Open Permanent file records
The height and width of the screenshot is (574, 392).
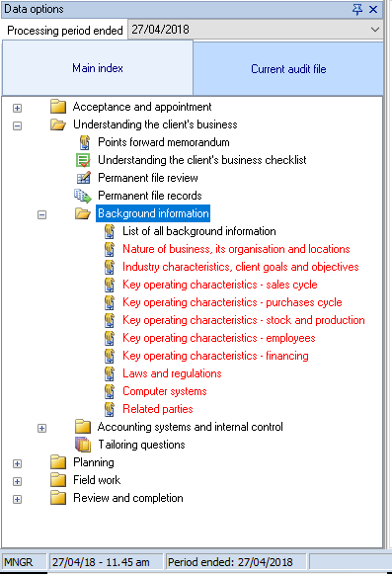point(150,196)
